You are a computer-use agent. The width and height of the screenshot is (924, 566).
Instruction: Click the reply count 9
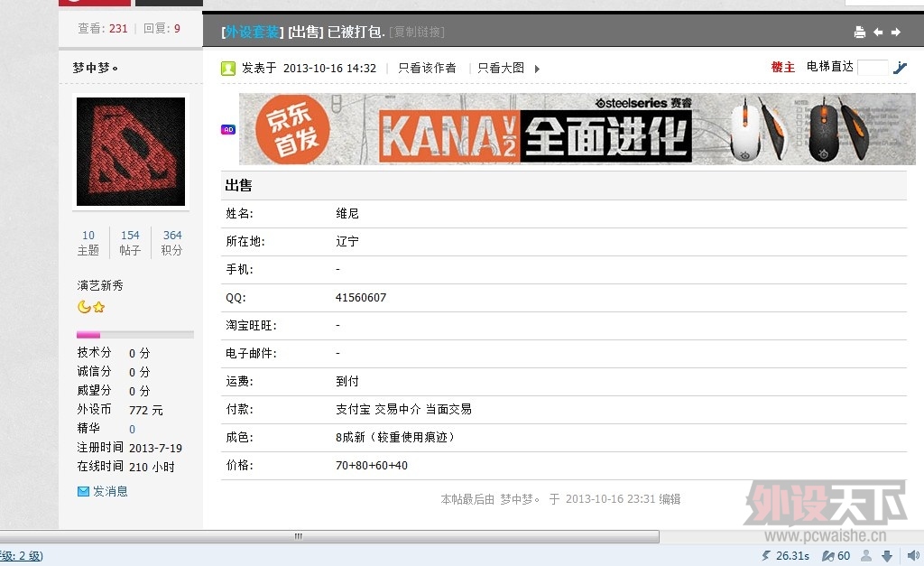[x=177, y=28]
